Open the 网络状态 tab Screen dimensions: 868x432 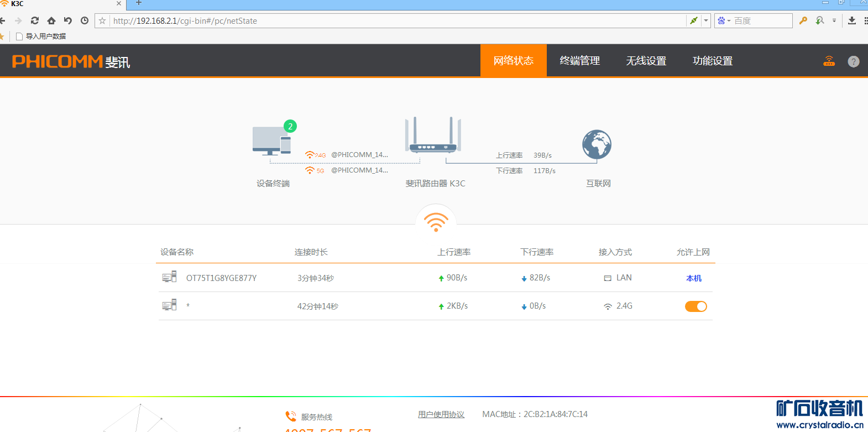[514, 60]
